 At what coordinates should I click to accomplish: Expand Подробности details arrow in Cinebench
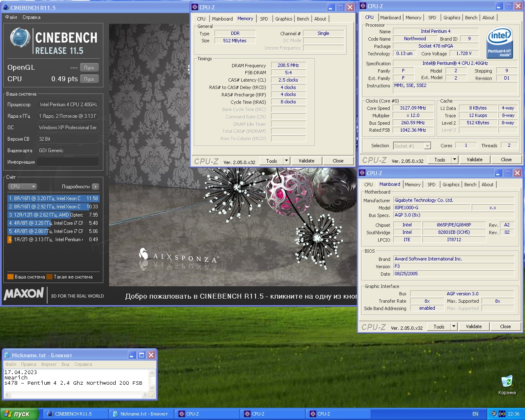click(x=96, y=187)
